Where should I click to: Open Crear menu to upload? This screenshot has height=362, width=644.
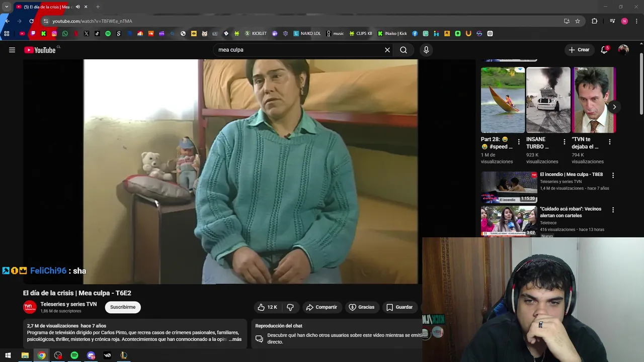(579, 50)
